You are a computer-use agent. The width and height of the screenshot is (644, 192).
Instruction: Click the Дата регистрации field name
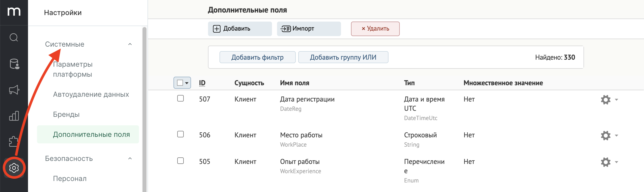307,99
